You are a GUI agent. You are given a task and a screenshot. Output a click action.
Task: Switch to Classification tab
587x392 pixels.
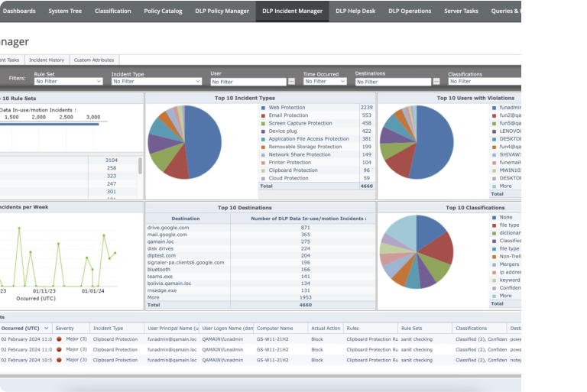click(x=112, y=11)
